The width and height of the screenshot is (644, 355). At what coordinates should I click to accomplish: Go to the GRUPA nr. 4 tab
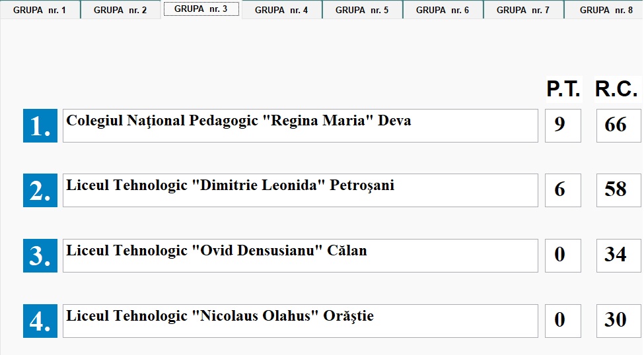[281, 10]
